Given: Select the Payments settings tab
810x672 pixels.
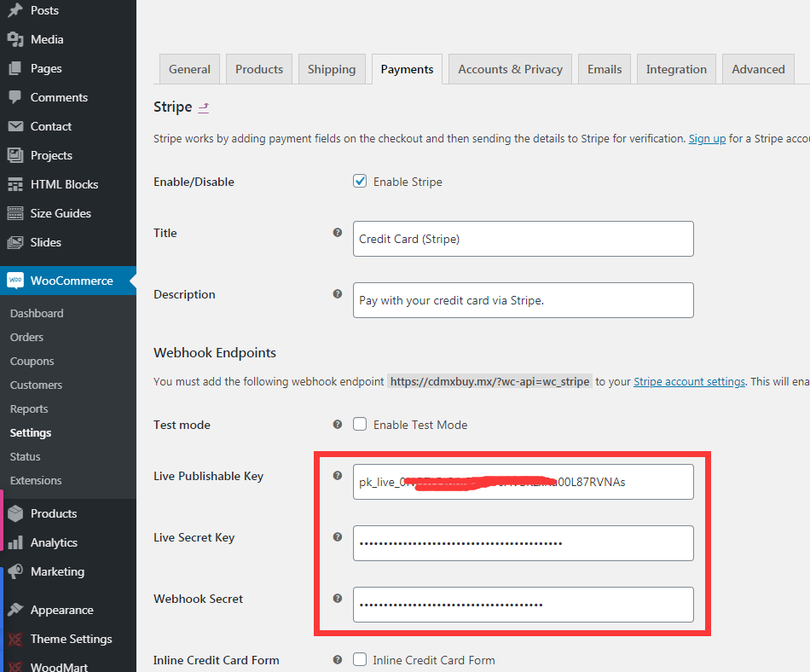Looking at the screenshot, I should click(x=407, y=69).
